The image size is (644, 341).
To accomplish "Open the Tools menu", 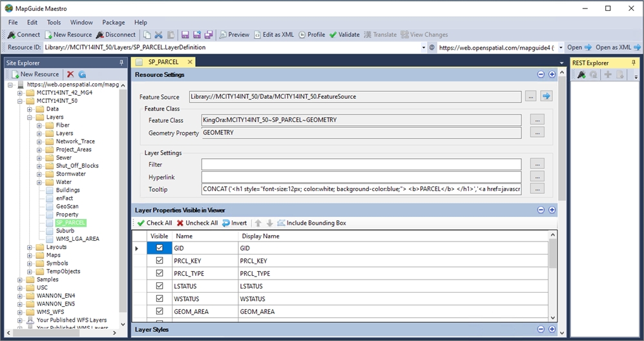I will pyautogui.click(x=54, y=23).
